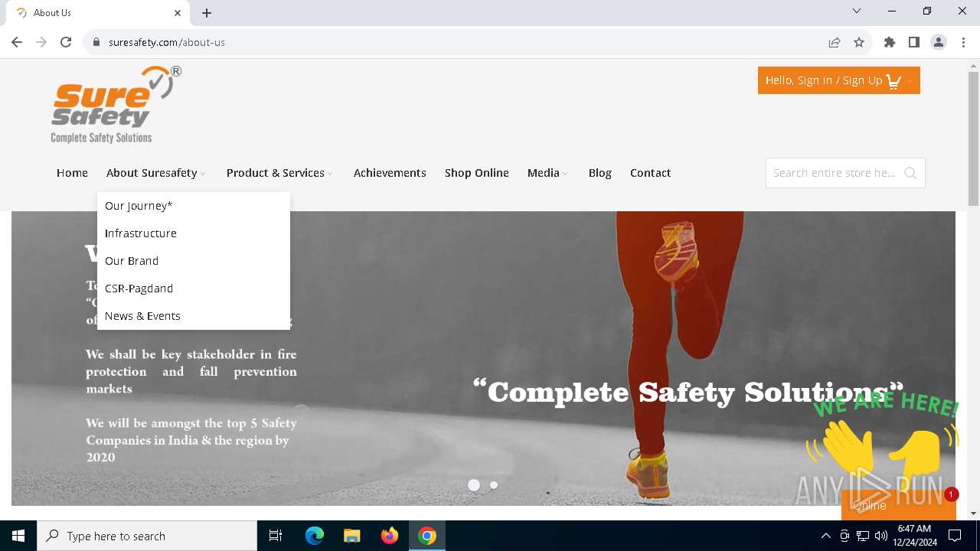Open Windows Start menu
Screen dimensions: 980x551
(18, 536)
